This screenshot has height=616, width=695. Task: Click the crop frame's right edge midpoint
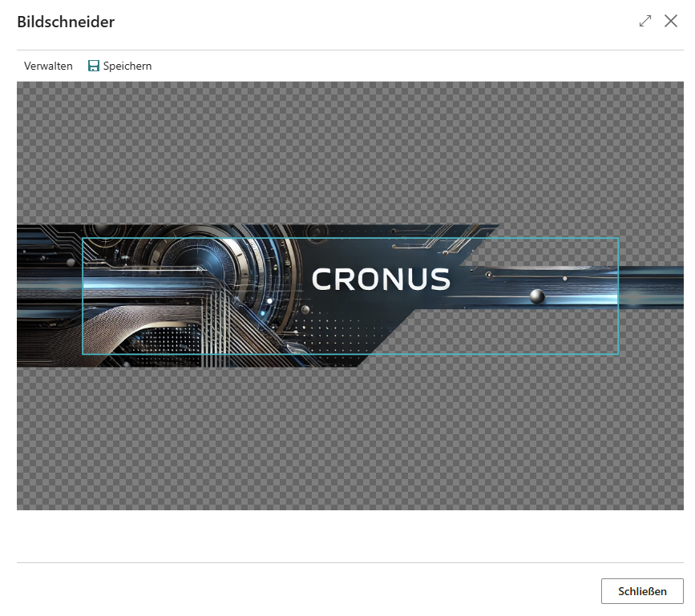pos(618,295)
